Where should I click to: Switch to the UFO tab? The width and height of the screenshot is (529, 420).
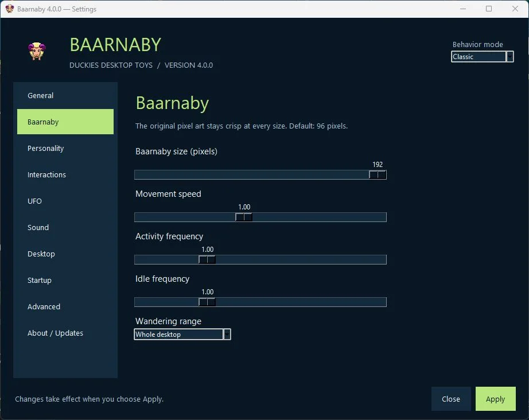(65, 201)
